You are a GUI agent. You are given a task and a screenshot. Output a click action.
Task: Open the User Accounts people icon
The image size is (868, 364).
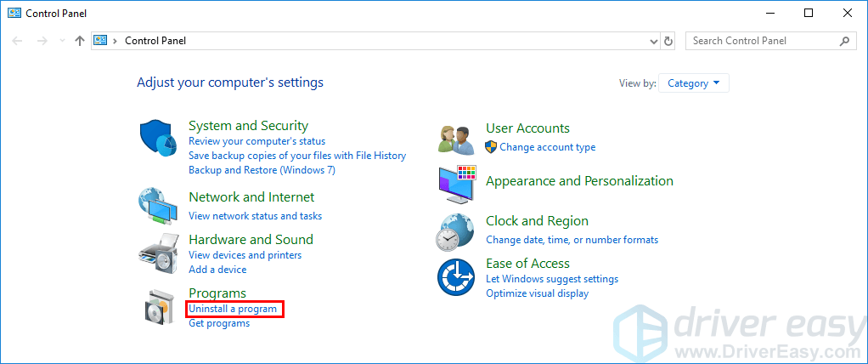pos(455,137)
